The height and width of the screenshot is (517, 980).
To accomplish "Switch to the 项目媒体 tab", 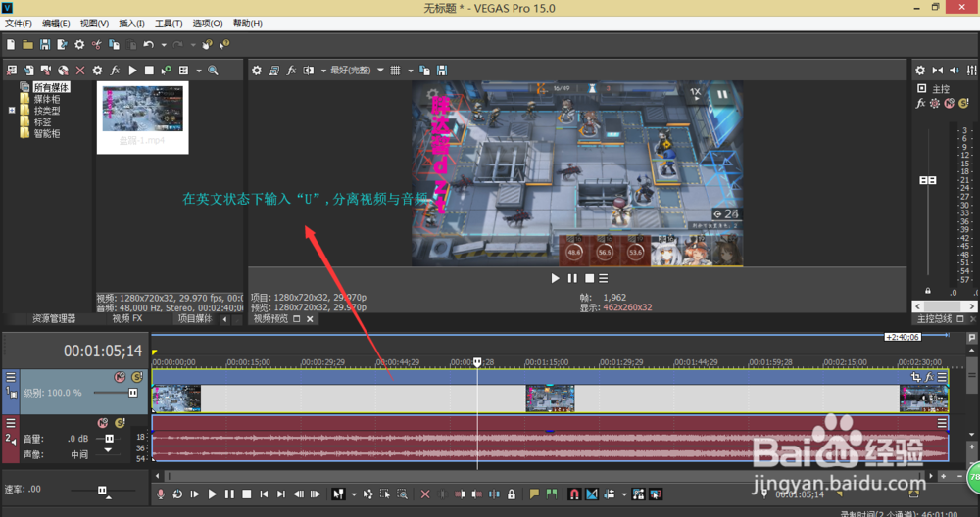I will (194, 318).
